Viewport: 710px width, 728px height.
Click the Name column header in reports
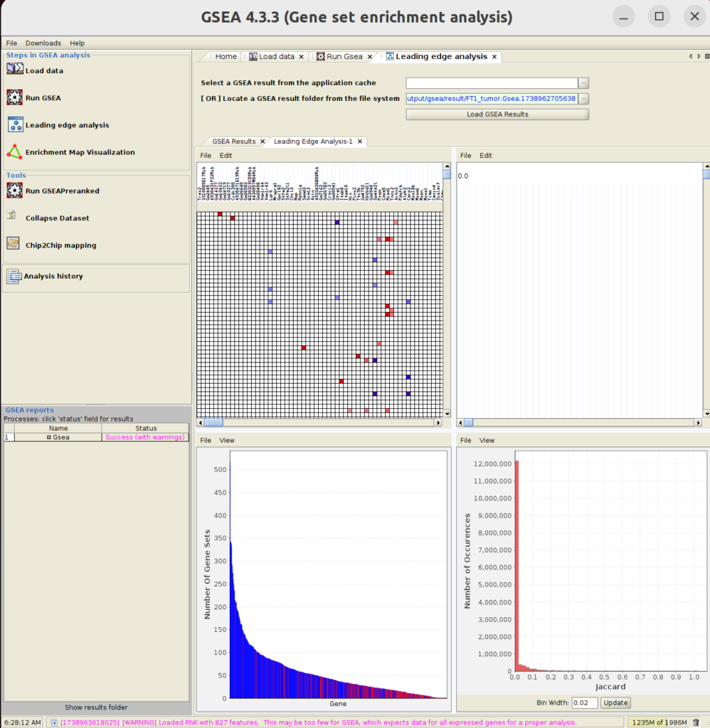tap(58, 428)
